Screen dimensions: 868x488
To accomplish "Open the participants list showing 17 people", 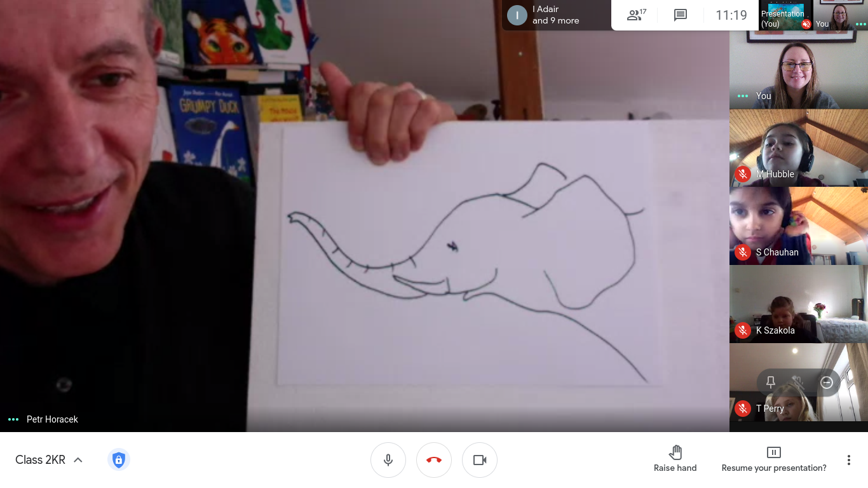I will (x=636, y=15).
